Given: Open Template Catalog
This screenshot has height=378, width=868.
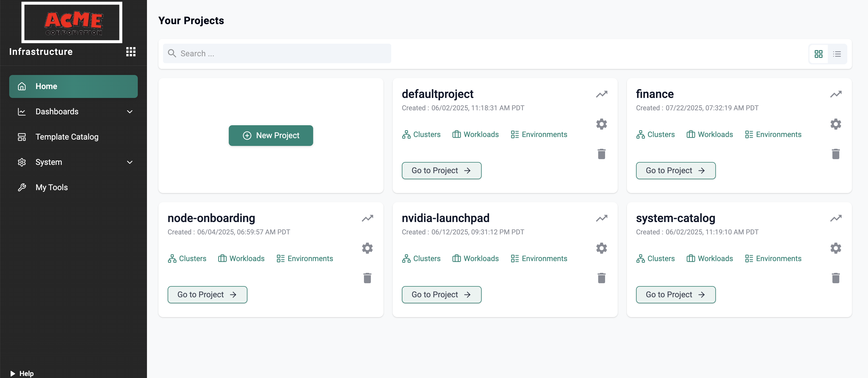Looking at the screenshot, I should 73,137.
